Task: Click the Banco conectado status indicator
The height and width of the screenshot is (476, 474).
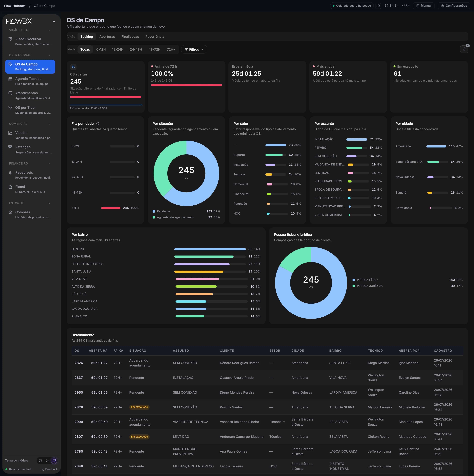Action: coord(19,469)
